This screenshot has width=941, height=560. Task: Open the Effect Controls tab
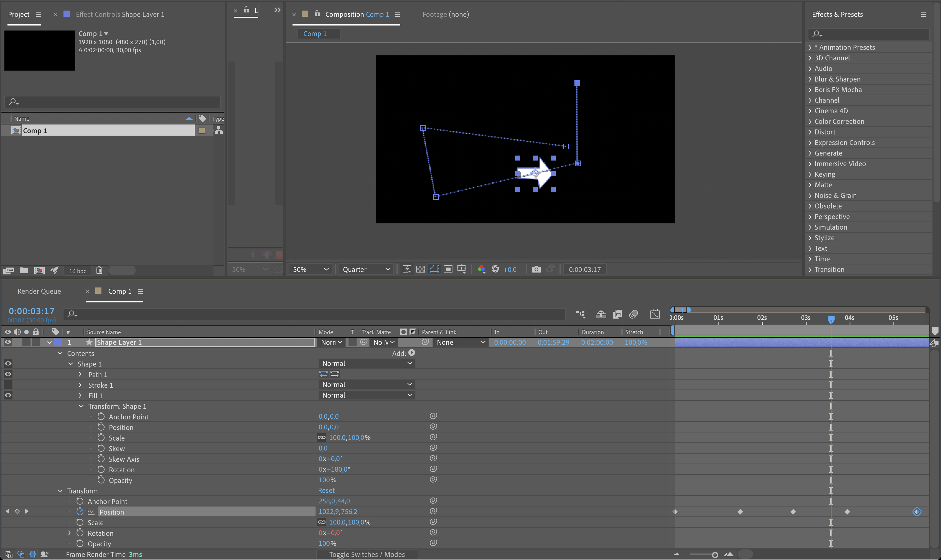pos(120,14)
